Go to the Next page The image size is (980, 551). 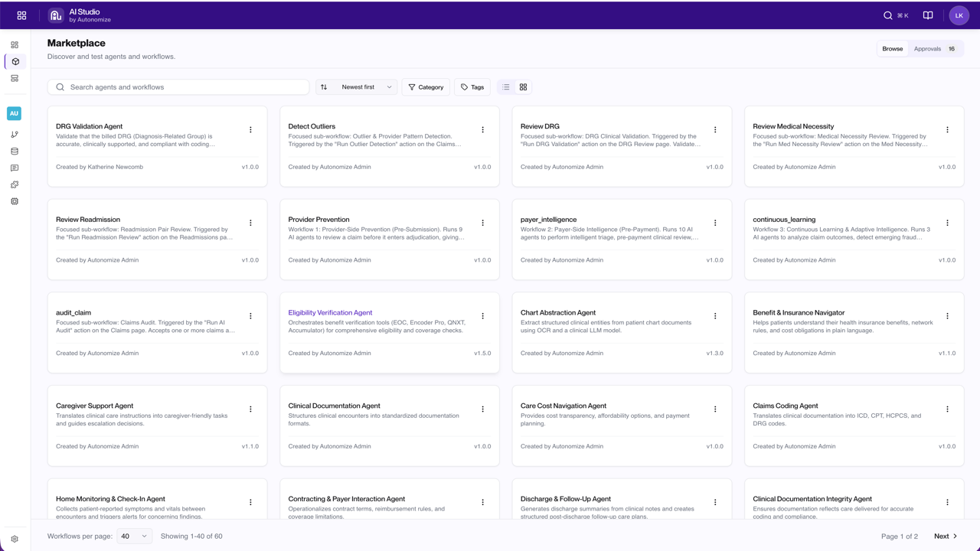coord(946,536)
